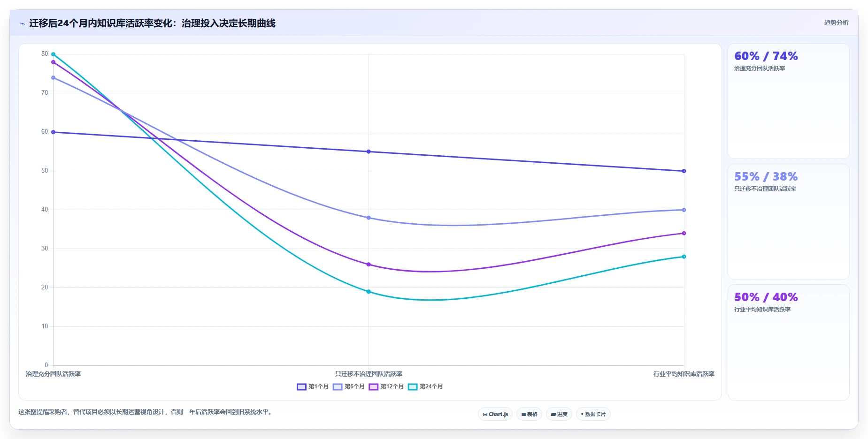868x439 pixels.
Task: Click 第12个月 data point at 只迁移不治理团队活跃率
Action: tap(369, 265)
